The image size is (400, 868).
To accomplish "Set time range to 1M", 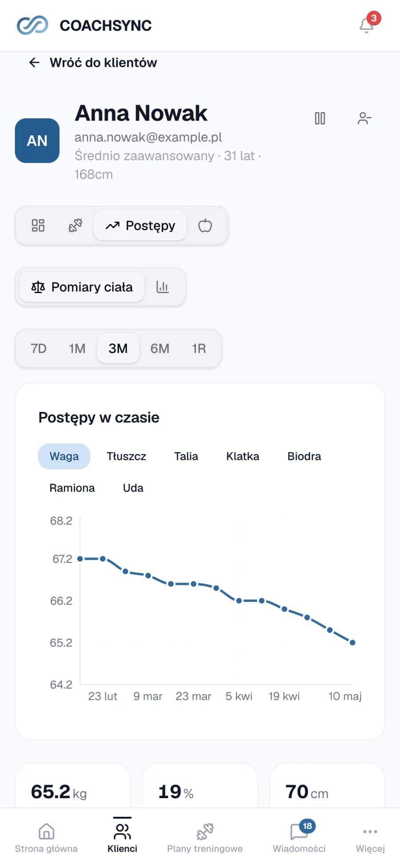I will [77, 348].
